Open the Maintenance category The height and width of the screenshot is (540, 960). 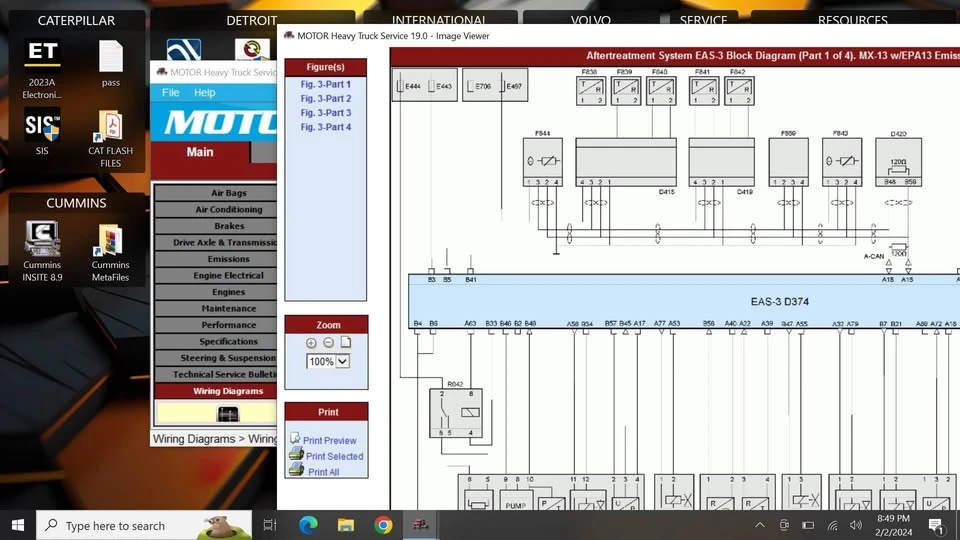(216, 309)
